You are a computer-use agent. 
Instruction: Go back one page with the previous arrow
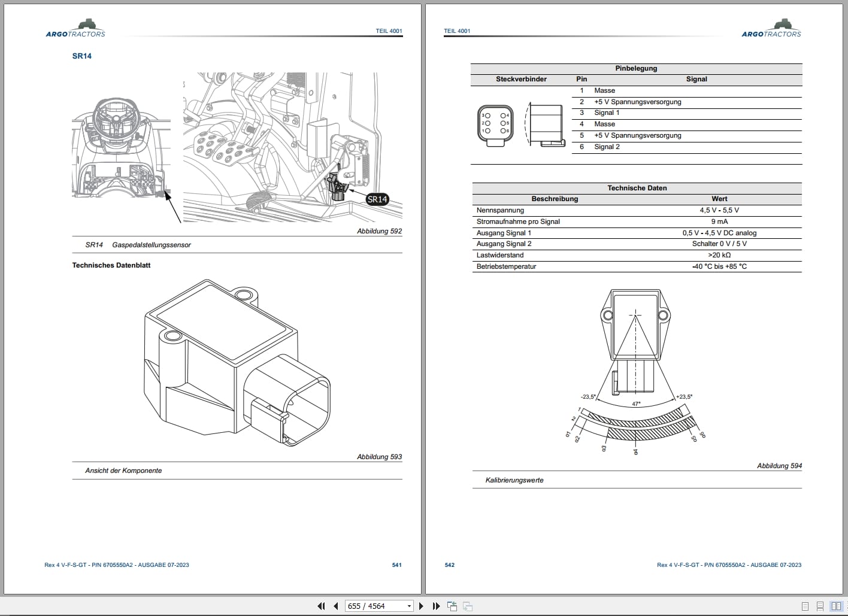tap(336, 606)
